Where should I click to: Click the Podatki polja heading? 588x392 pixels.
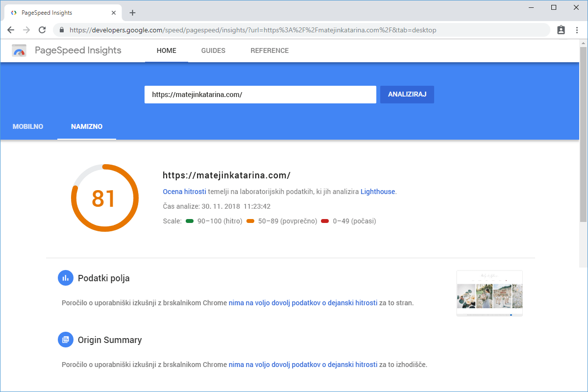[x=104, y=278]
